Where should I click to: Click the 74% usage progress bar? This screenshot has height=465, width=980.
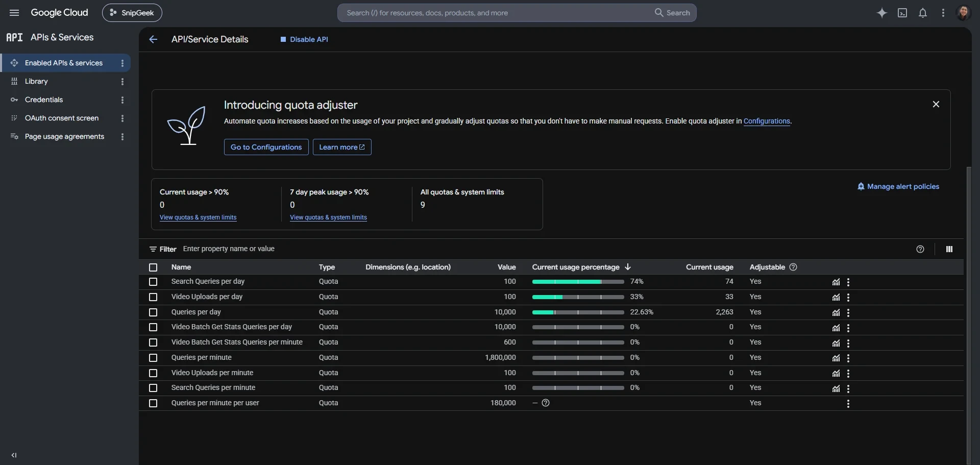coord(578,282)
